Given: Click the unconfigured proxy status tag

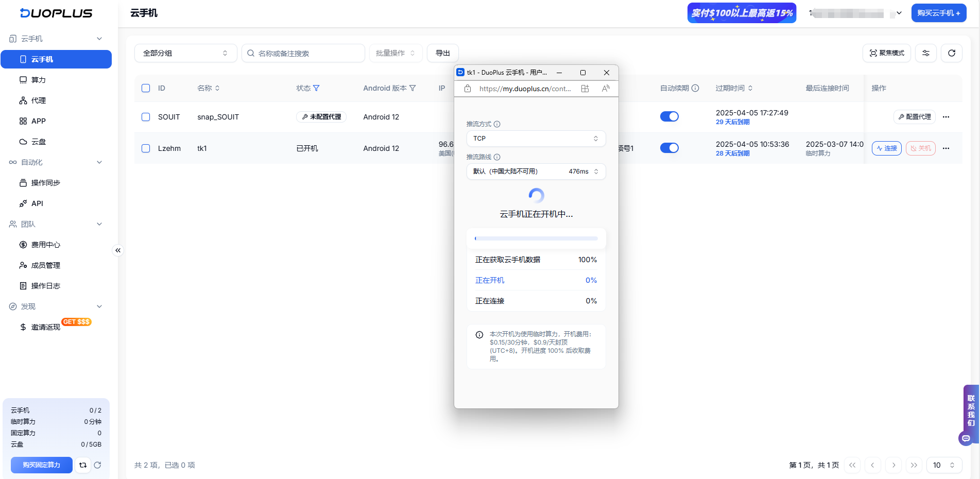Looking at the screenshot, I should pos(321,117).
